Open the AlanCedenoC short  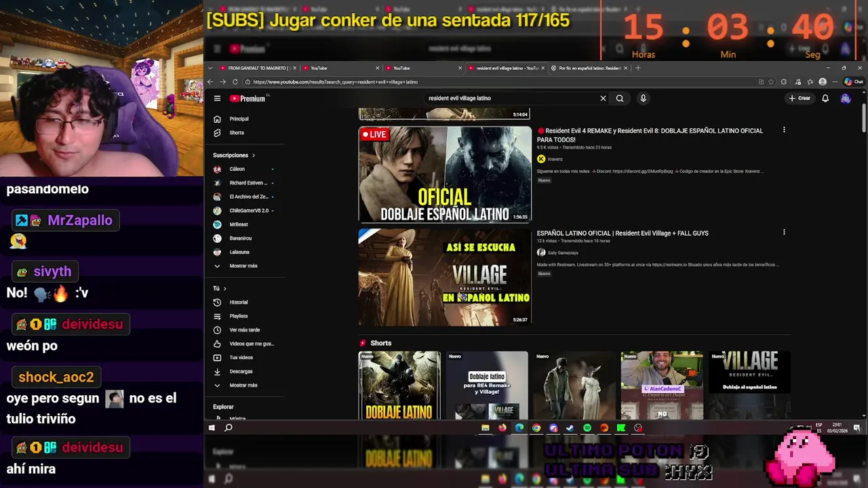tap(662, 385)
